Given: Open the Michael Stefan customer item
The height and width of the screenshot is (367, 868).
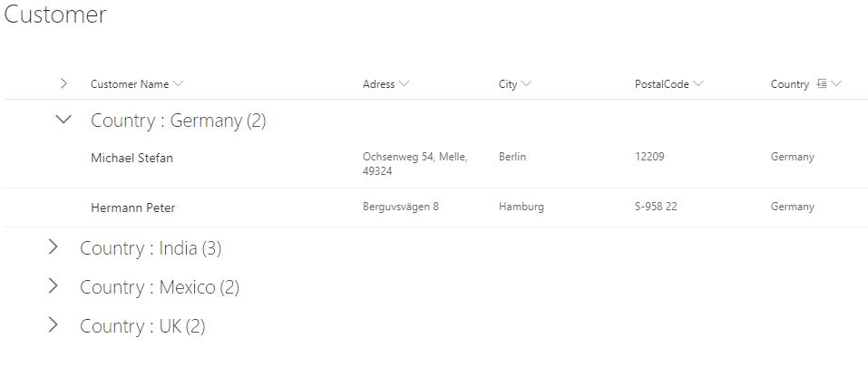Looking at the screenshot, I should (x=132, y=158).
